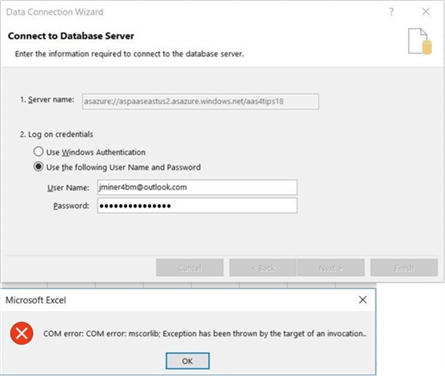Click the 'Enter the information required' instruction text
This screenshot has height=376, width=445.
pyautogui.click(x=129, y=54)
